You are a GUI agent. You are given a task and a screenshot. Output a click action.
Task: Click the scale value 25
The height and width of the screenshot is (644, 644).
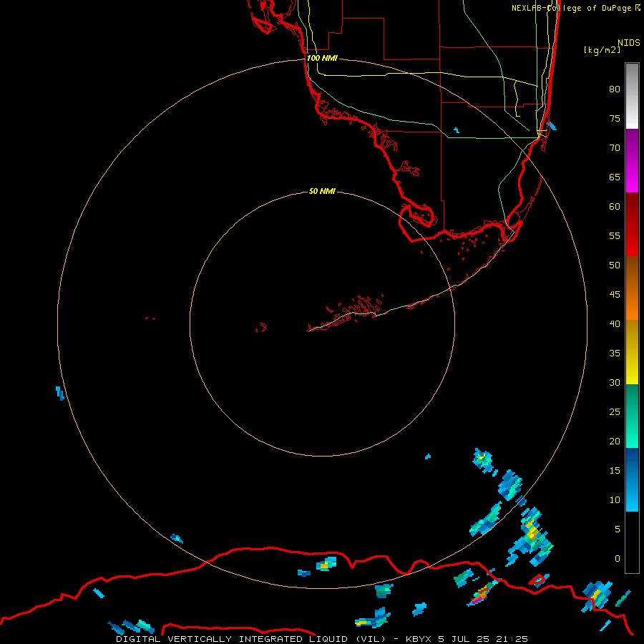pos(615,412)
